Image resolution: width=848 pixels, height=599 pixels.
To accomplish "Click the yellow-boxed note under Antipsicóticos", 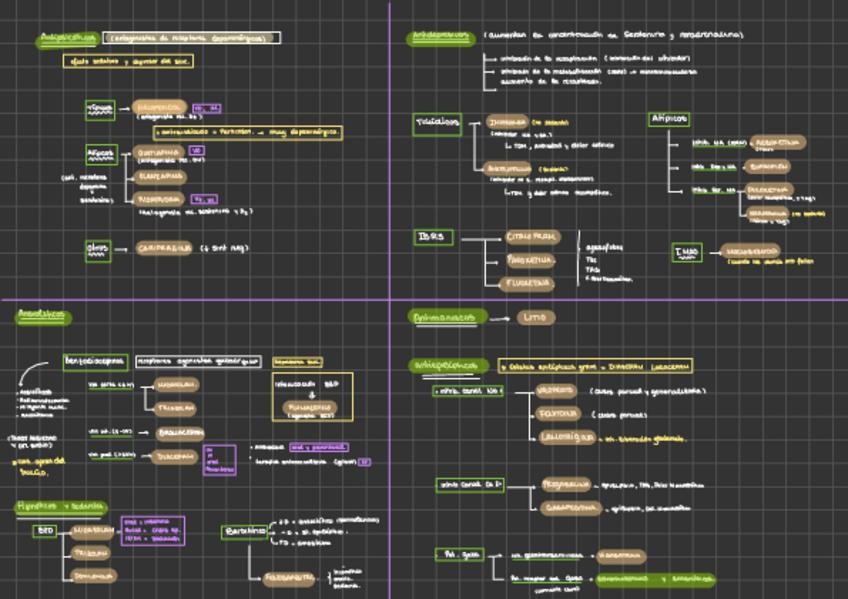I will pos(128,62).
